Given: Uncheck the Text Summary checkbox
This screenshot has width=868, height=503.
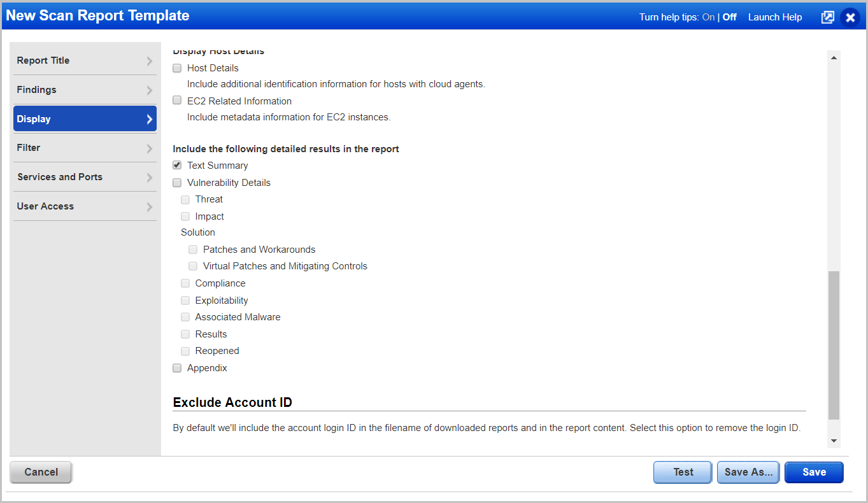Looking at the screenshot, I should coord(177,165).
